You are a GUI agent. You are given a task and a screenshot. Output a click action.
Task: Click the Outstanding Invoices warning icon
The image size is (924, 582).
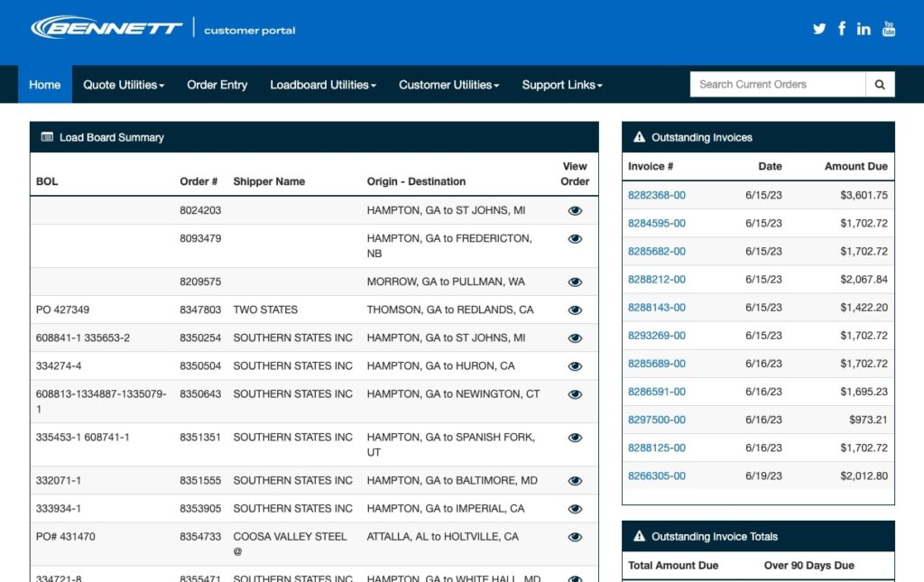point(640,137)
